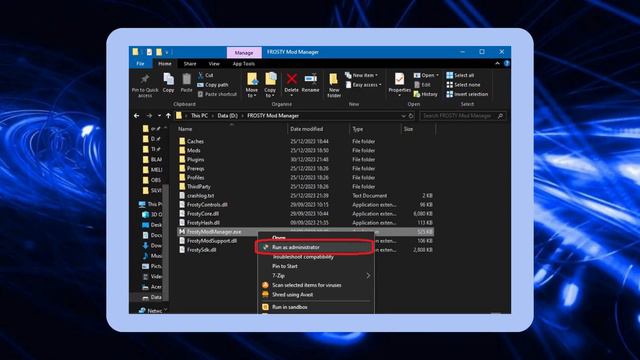Switch to the Share tab
Screen dimensions: 640x360
click(190, 64)
